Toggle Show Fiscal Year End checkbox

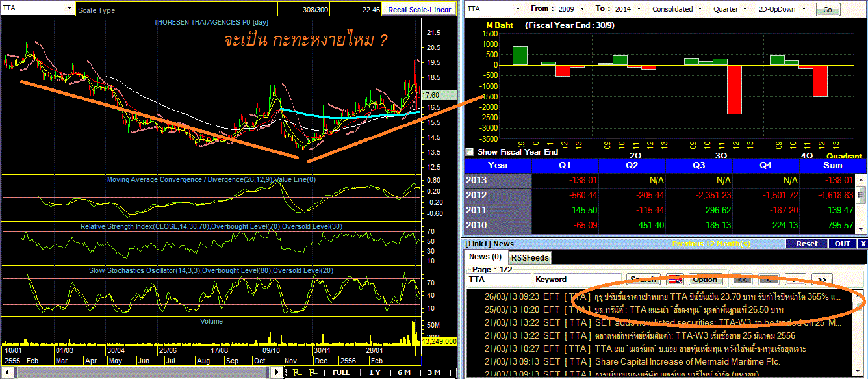click(x=470, y=152)
